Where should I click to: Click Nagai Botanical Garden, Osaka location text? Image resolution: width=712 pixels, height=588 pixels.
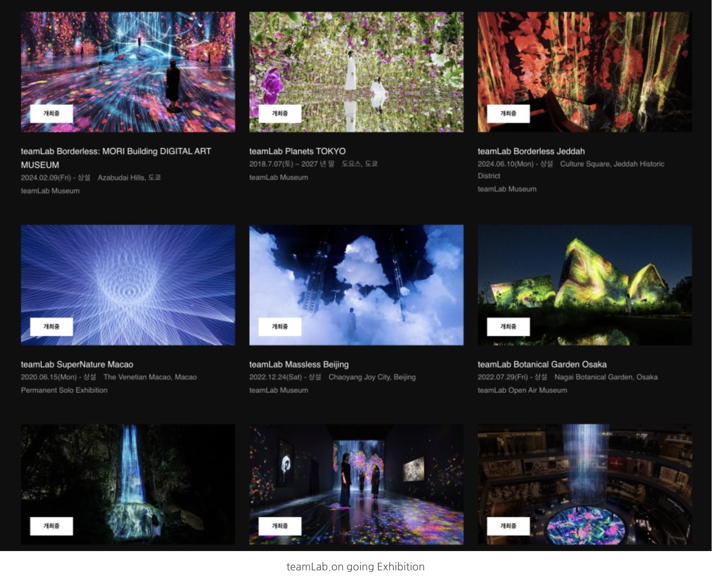(x=606, y=377)
